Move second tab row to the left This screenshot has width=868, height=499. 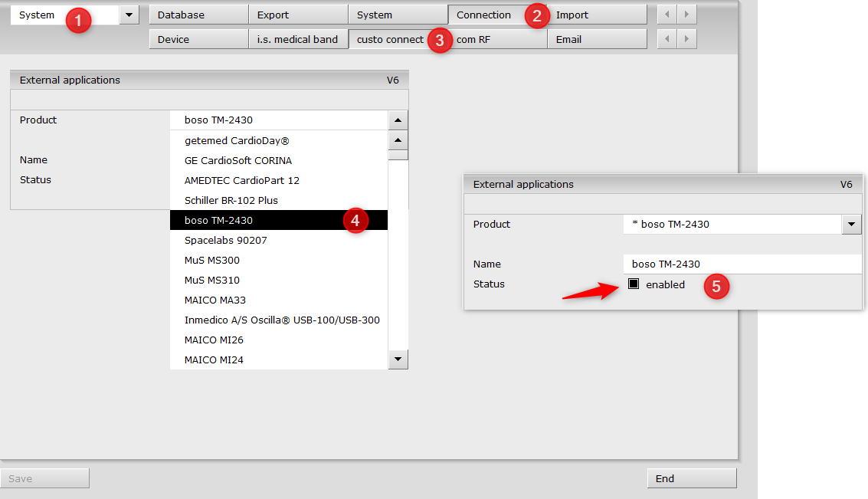click(x=667, y=39)
